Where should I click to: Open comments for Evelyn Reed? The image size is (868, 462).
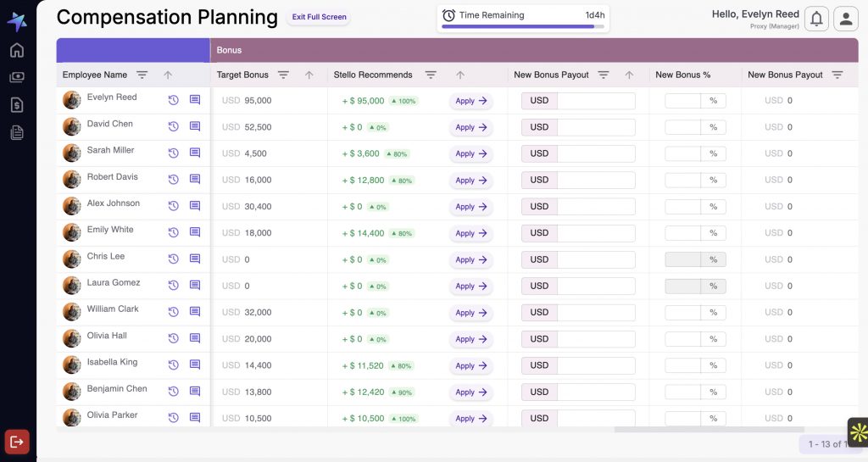[195, 99]
